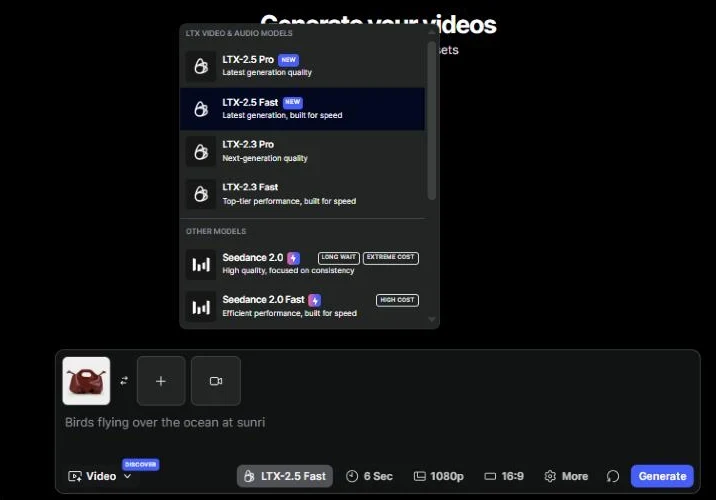Viewport: 716px width, 500px height.
Task: Click "Latest generation quality" description
Action: click(267, 73)
